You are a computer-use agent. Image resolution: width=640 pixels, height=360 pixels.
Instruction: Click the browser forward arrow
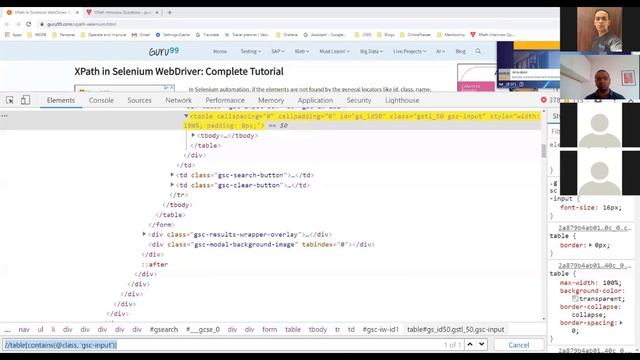18,24
